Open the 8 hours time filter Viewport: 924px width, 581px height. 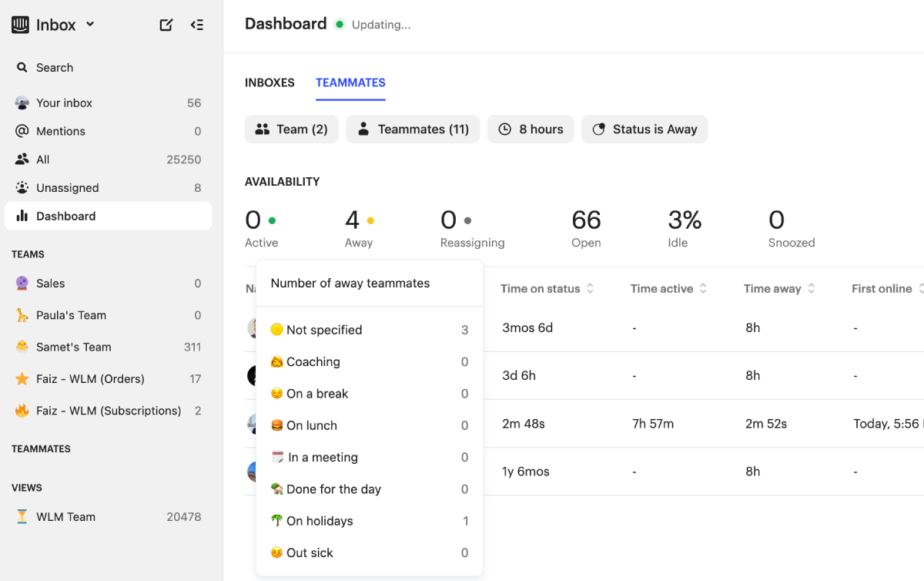click(x=531, y=129)
